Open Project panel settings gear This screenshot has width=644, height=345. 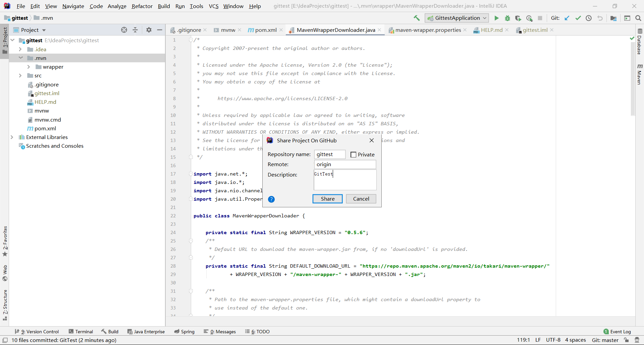[x=149, y=30]
